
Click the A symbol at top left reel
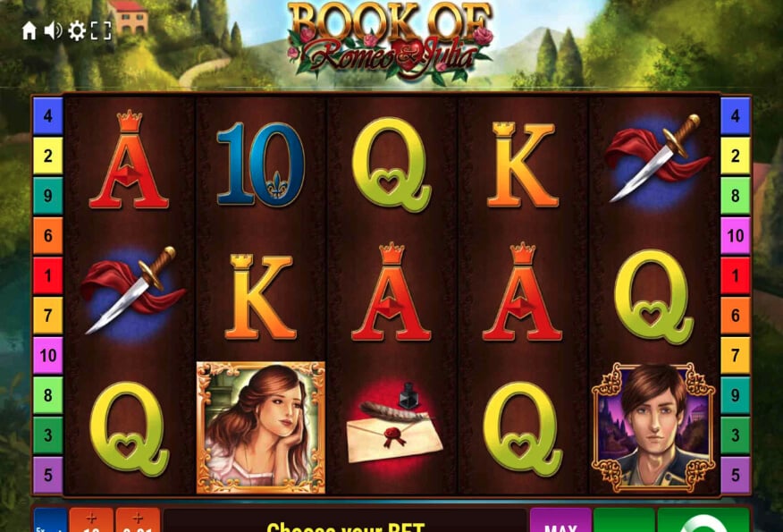click(x=130, y=160)
